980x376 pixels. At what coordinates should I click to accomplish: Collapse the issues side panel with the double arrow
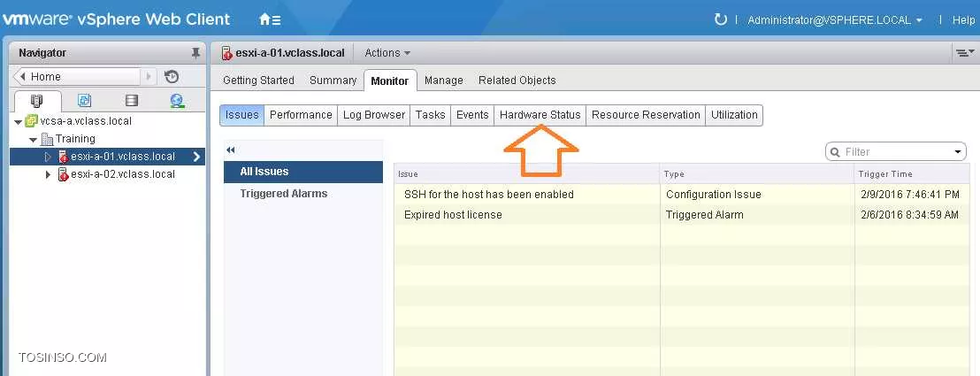[230, 150]
